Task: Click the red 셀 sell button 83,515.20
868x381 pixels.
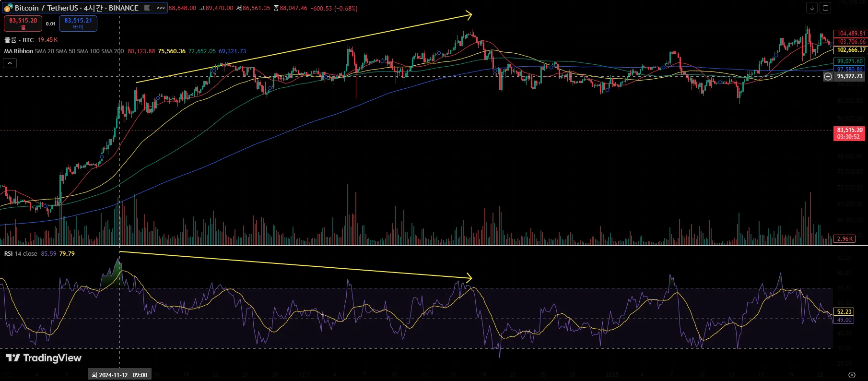Action: coord(23,24)
